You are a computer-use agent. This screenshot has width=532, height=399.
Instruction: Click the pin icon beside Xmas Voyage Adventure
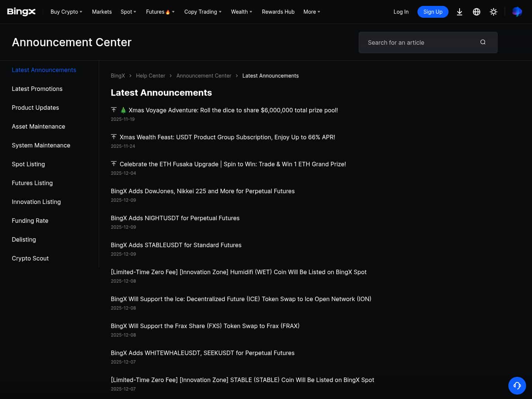pos(114,110)
